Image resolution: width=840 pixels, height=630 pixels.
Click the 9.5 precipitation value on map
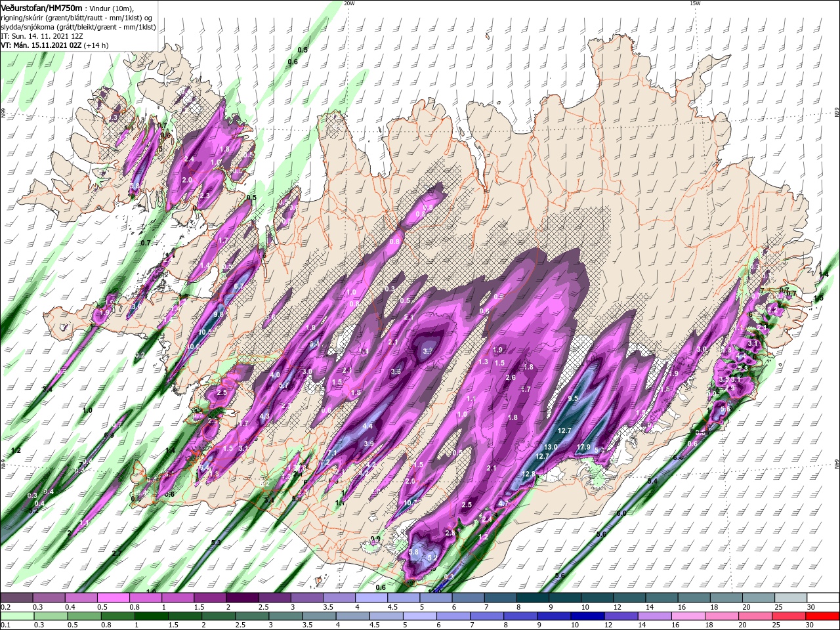[x=573, y=398]
